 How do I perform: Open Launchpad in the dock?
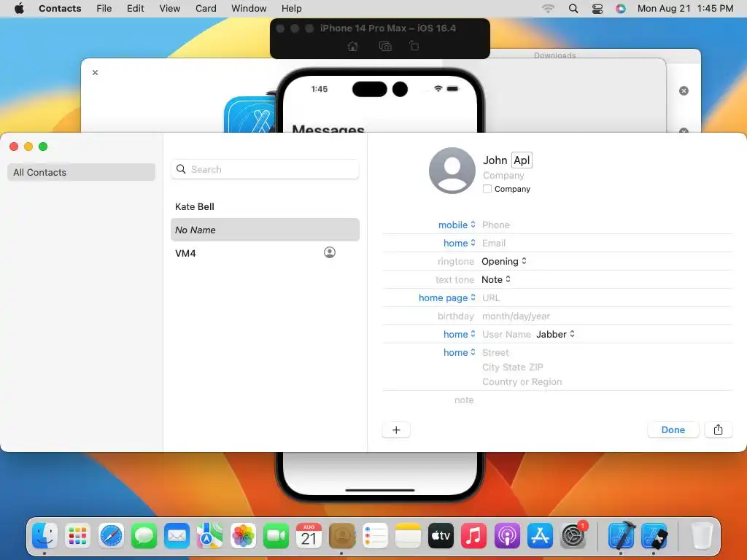[77, 536]
